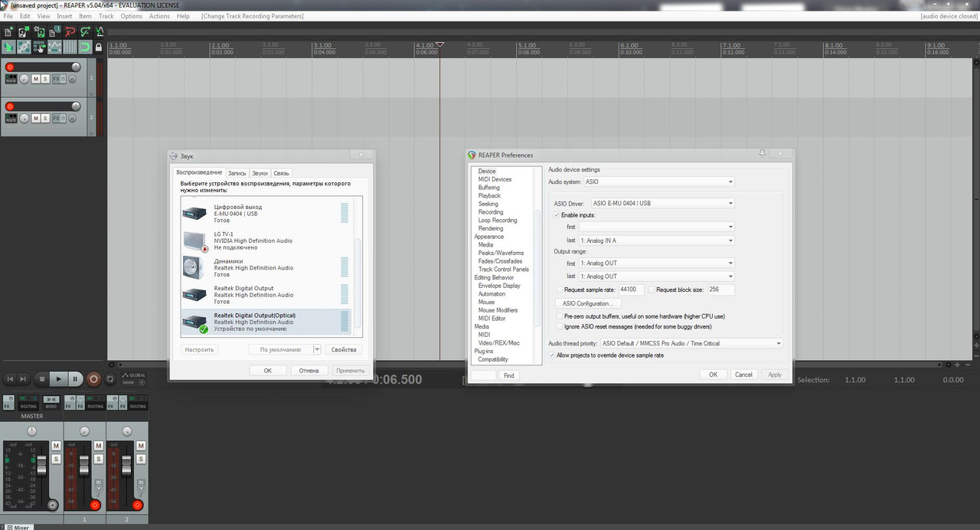Click the Find button in Preferences
980x530 pixels.
(x=508, y=375)
